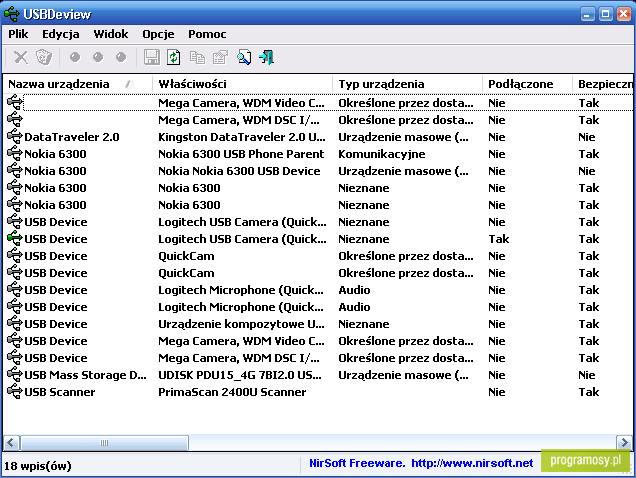Select the Komunikacyjne device type cell

point(382,154)
